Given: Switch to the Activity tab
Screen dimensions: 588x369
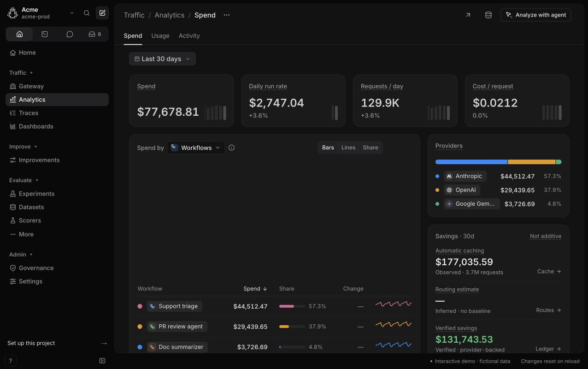Looking at the screenshot, I should [189, 36].
